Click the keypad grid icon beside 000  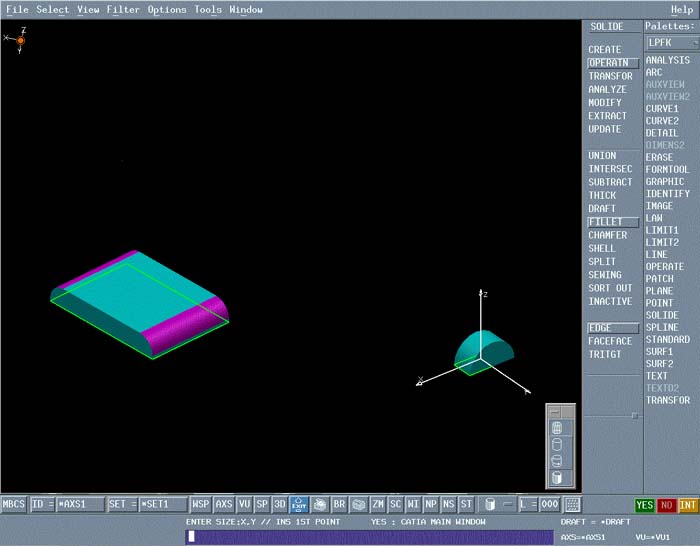tap(573, 504)
